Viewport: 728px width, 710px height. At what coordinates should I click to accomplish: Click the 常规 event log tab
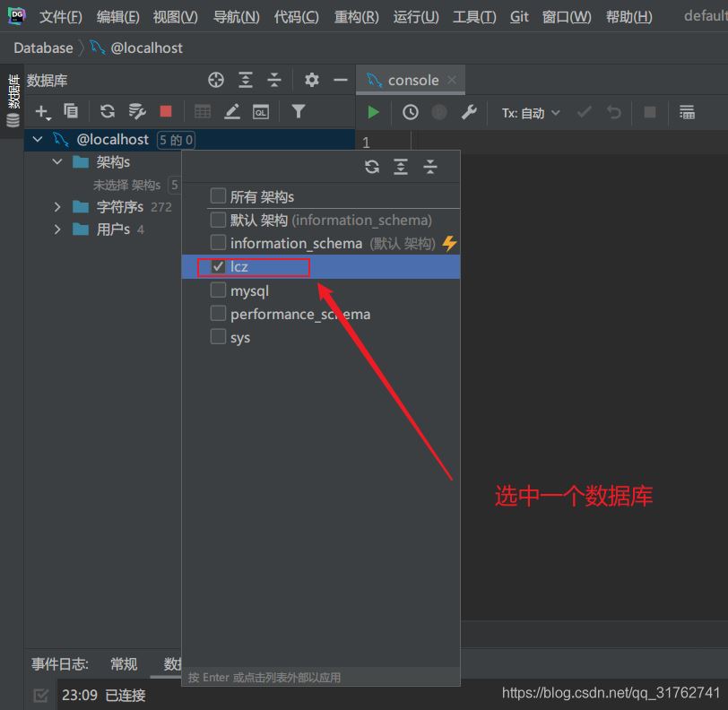(124, 664)
